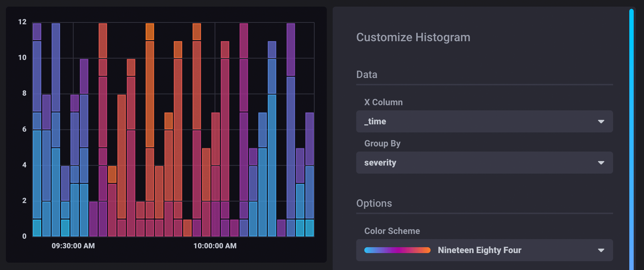This screenshot has height=270, width=644.
Task: Click the blue vertical scrollbar in the options panel
Action: 631,140
